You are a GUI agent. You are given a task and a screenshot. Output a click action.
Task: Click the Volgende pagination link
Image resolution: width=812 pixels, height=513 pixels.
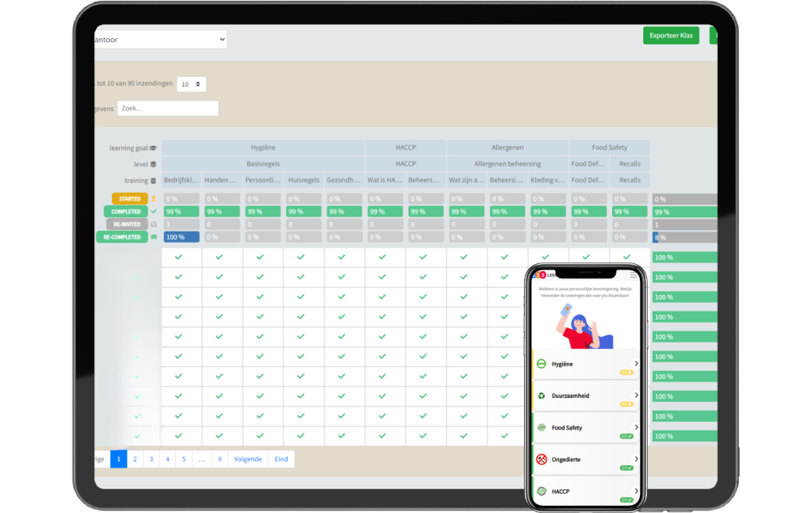248,459
